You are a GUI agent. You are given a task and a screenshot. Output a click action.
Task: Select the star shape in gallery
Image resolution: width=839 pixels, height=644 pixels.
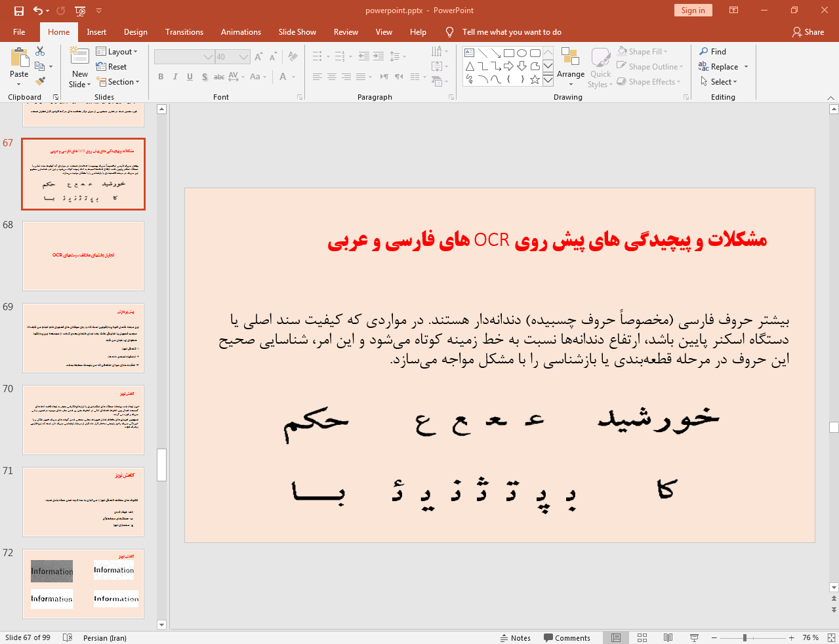pyautogui.click(x=535, y=79)
